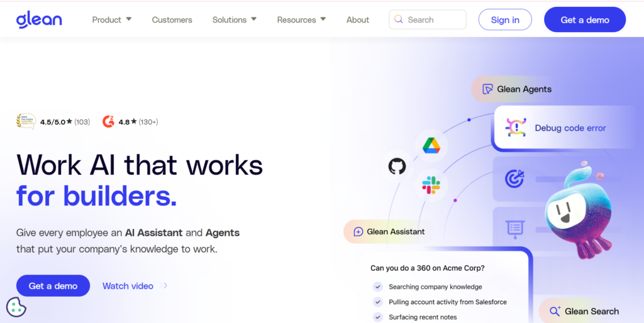Click the 'for builders.' headline text
644x323 pixels.
pyautogui.click(x=96, y=195)
